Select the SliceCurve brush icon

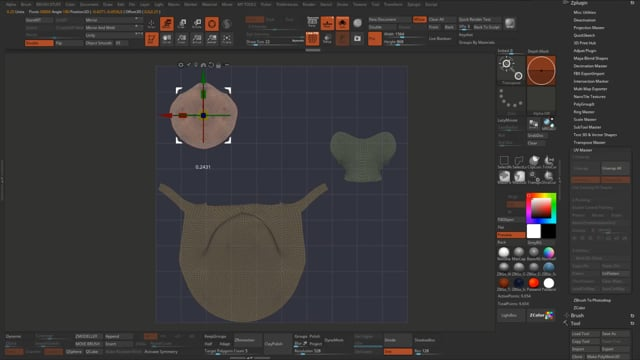[549, 176]
